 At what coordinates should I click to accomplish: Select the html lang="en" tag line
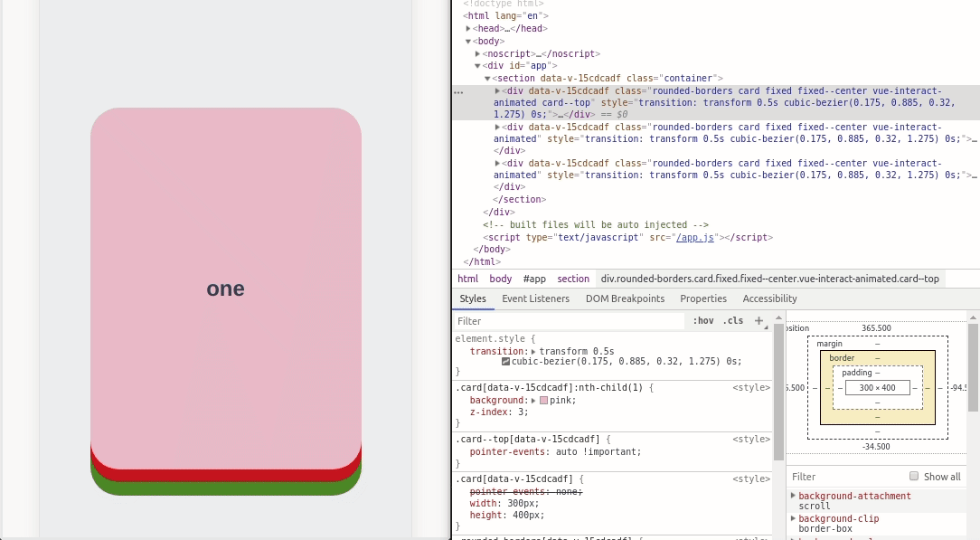(505, 15)
